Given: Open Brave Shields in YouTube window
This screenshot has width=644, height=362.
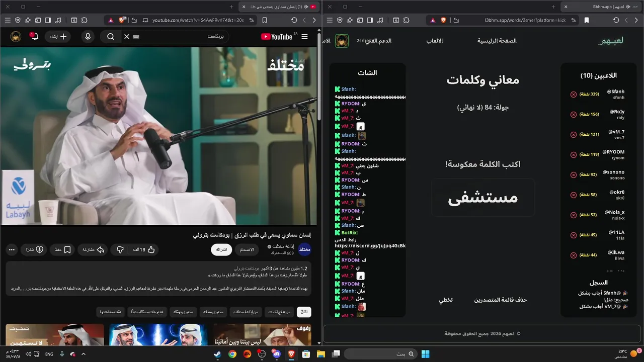Looking at the screenshot, I should 122,20.
